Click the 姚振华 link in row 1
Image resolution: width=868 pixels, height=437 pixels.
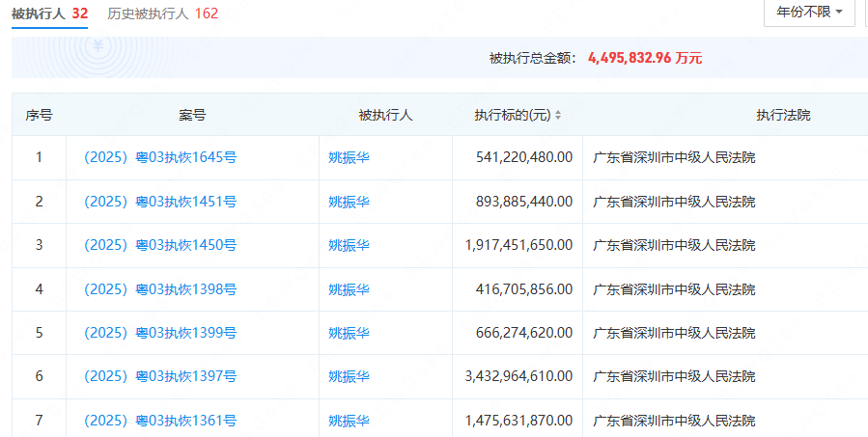(x=349, y=157)
